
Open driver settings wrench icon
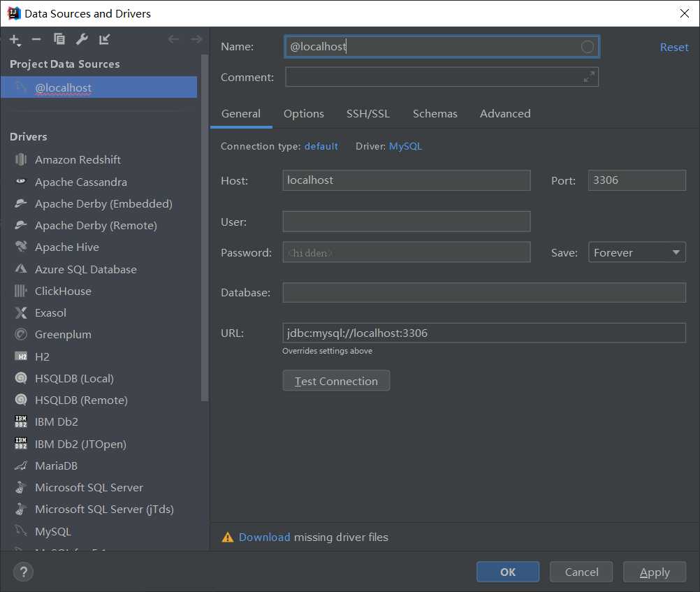tap(82, 39)
